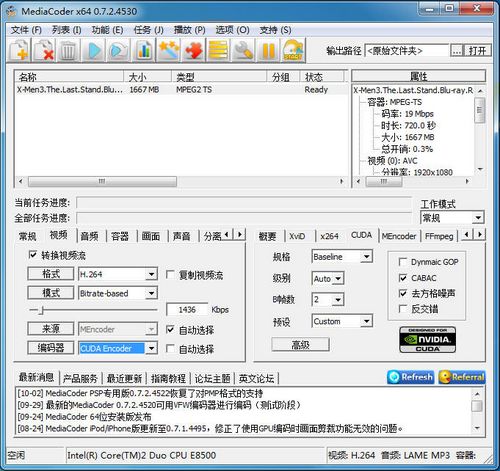Viewport: 500px width, 471px height.
Task: Click the encoder tabs scroll-right arrow
Action: click(x=480, y=235)
